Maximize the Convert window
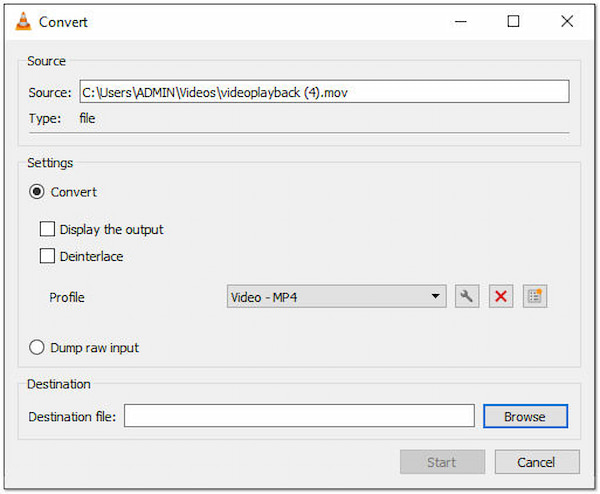The image size is (600, 494). (x=513, y=21)
